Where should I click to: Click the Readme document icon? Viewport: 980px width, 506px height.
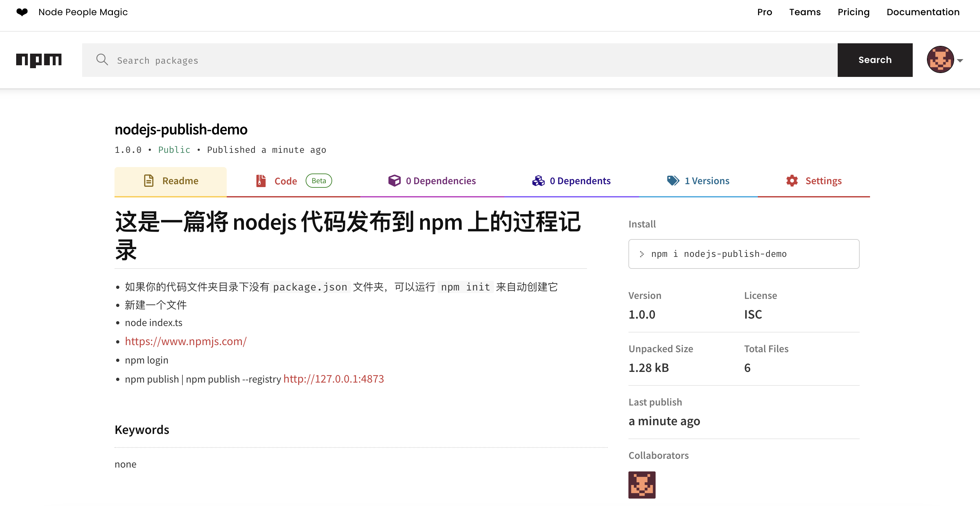(x=149, y=181)
